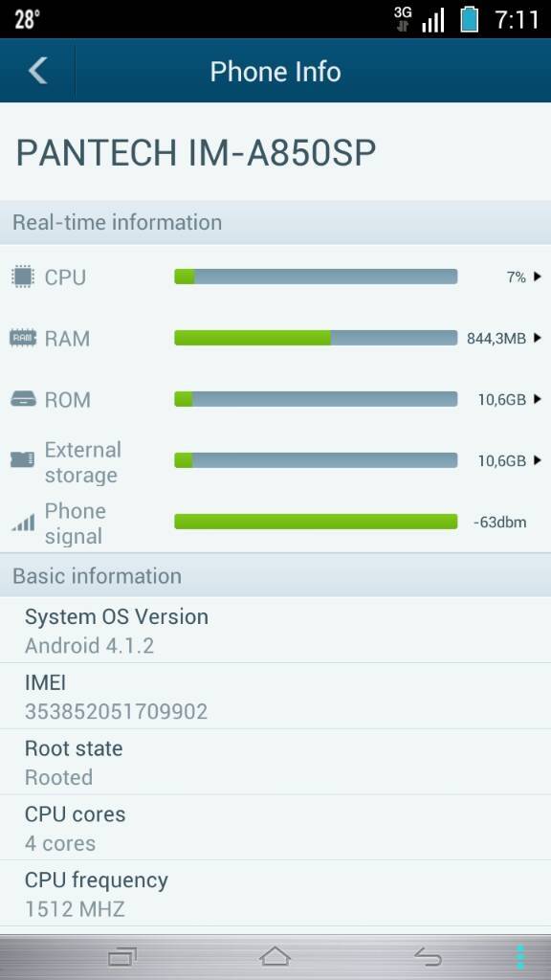The height and width of the screenshot is (980, 551).
Task: Tap the ROM drive icon
Action: [23, 399]
